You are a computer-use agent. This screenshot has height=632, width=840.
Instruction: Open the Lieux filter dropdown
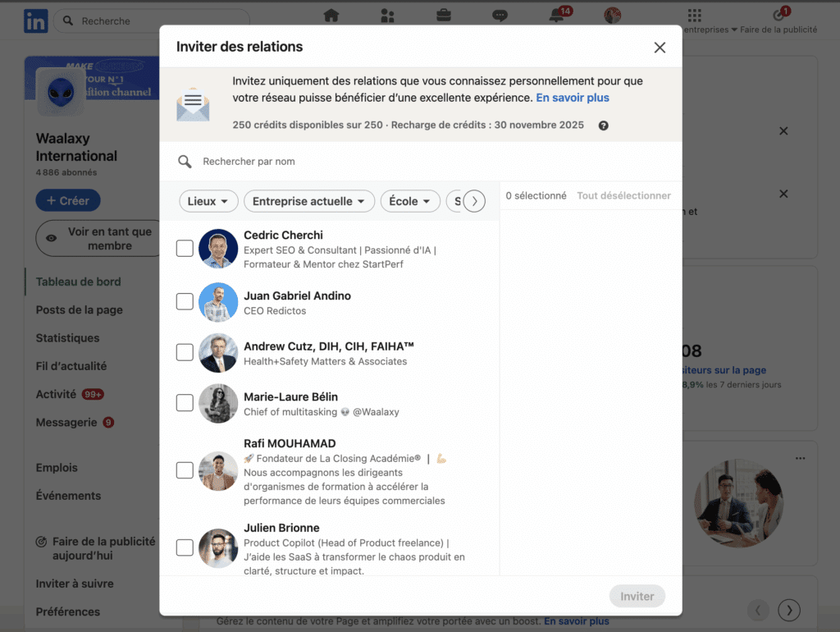tap(208, 201)
